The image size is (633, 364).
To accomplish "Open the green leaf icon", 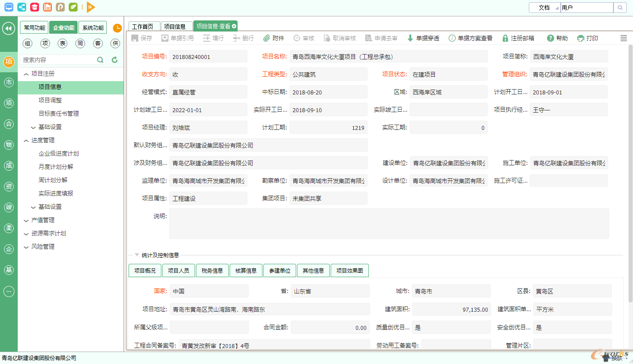I will [x=73, y=7].
